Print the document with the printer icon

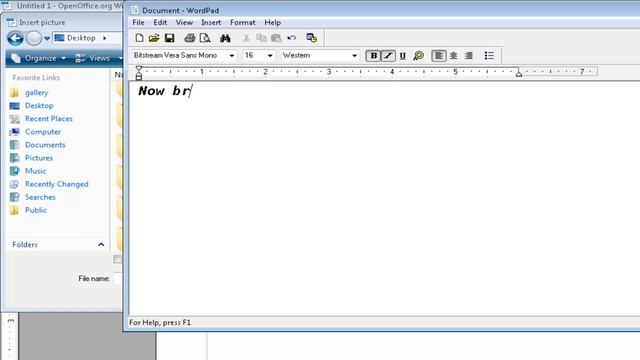tap(189, 38)
